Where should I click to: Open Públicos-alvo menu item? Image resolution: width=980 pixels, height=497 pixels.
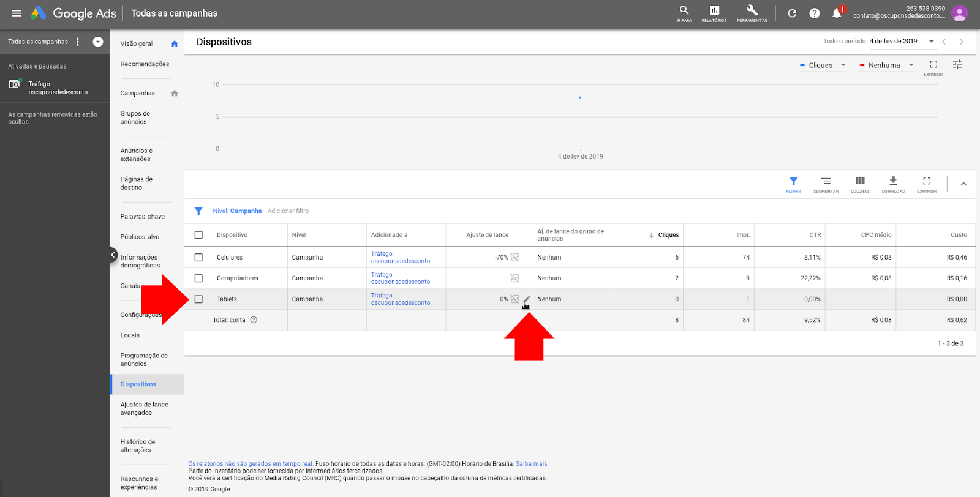[x=140, y=237]
